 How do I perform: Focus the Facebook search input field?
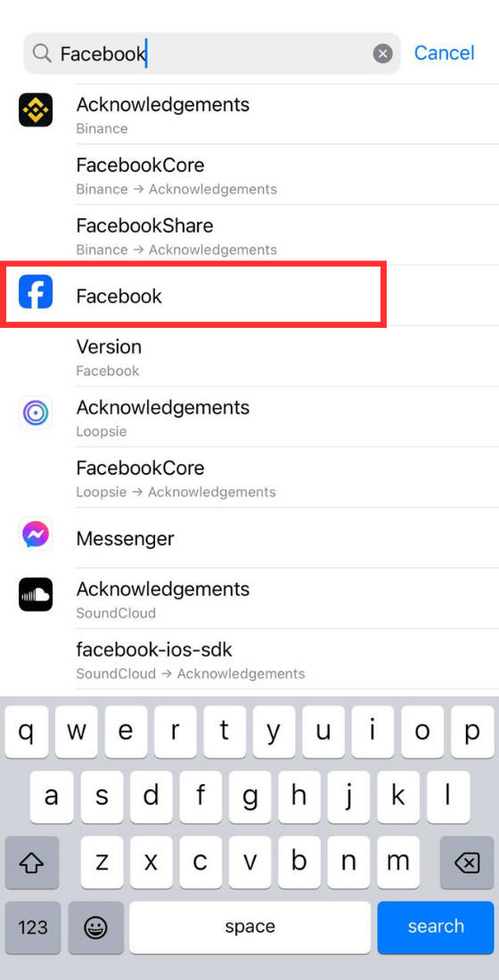[x=212, y=53]
